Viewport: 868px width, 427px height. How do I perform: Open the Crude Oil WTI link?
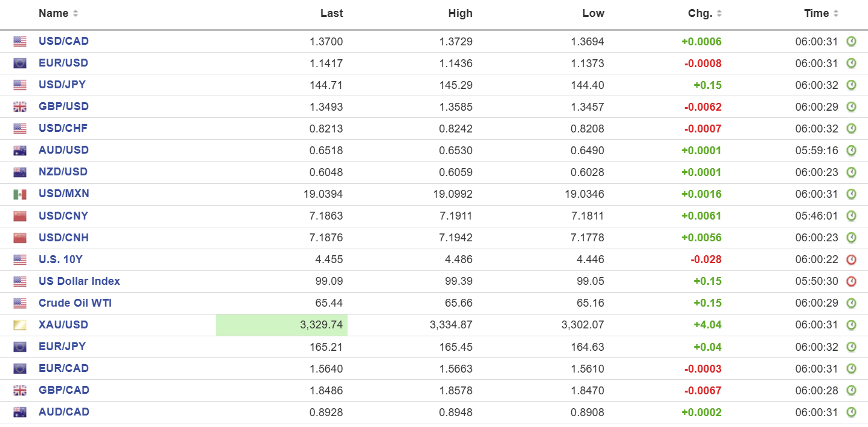point(75,303)
